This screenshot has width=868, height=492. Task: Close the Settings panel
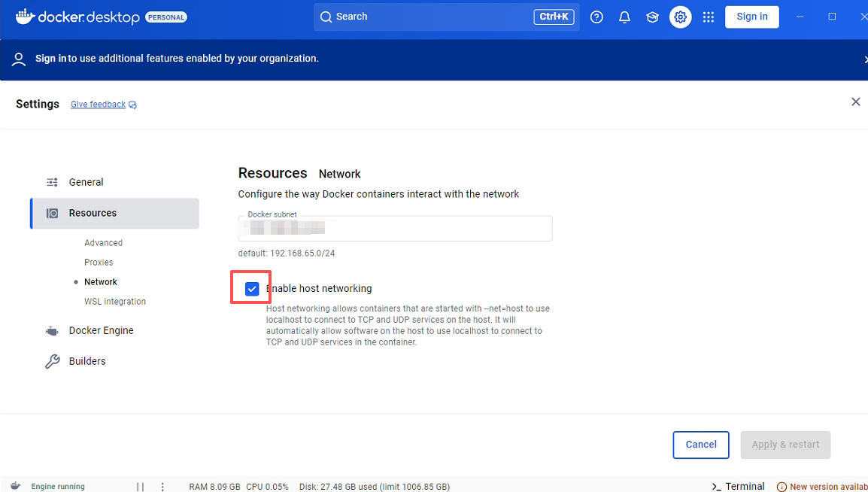(x=855, y=102)
